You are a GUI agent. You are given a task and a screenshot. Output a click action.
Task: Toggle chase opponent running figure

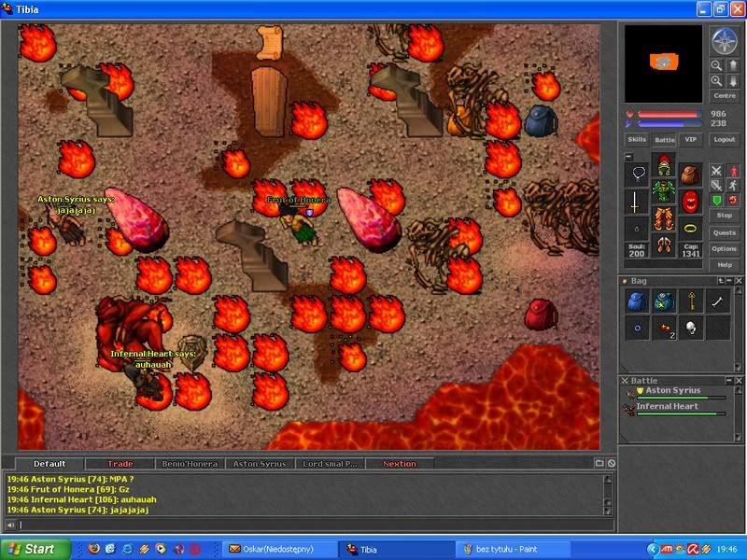pos(733,186)
